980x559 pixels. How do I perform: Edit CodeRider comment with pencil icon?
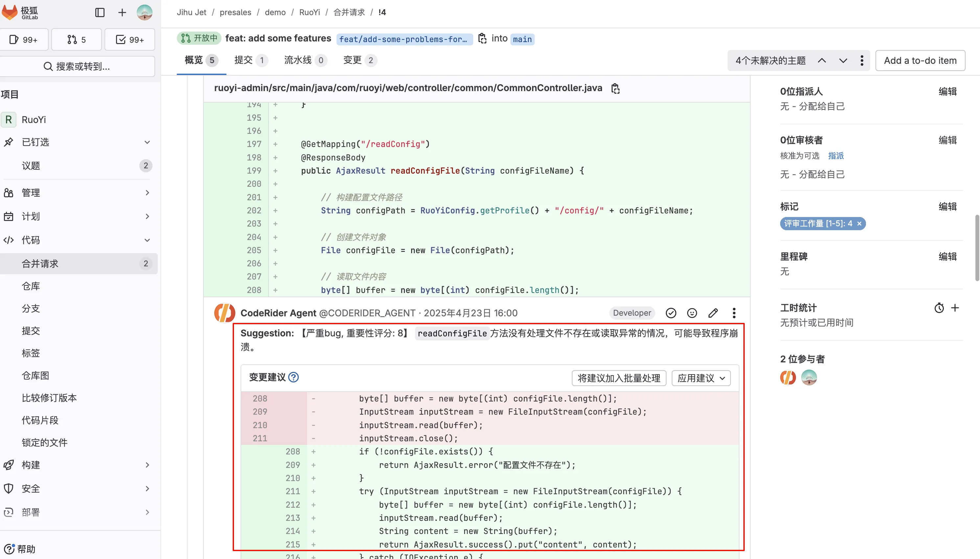pyautogui.click(x=713, y=313)
